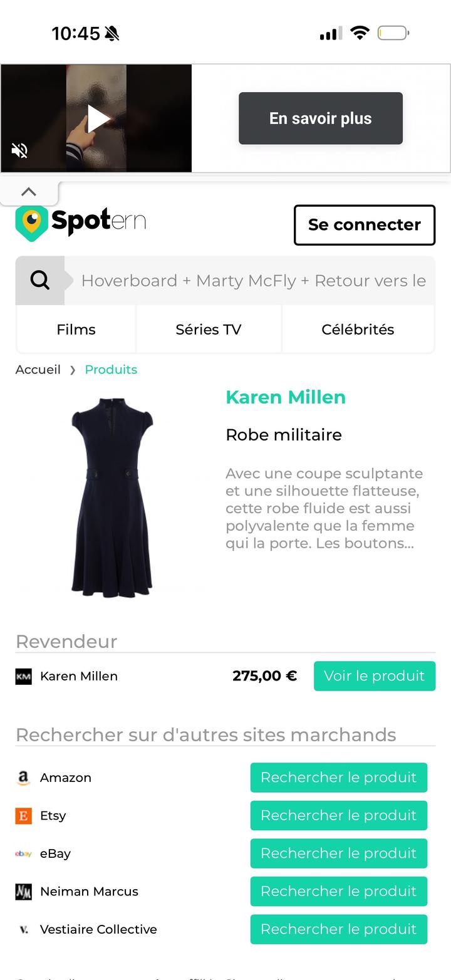Open the Produits breadcrumb link
Screen dimensions: 451x980
coord(111,370)
